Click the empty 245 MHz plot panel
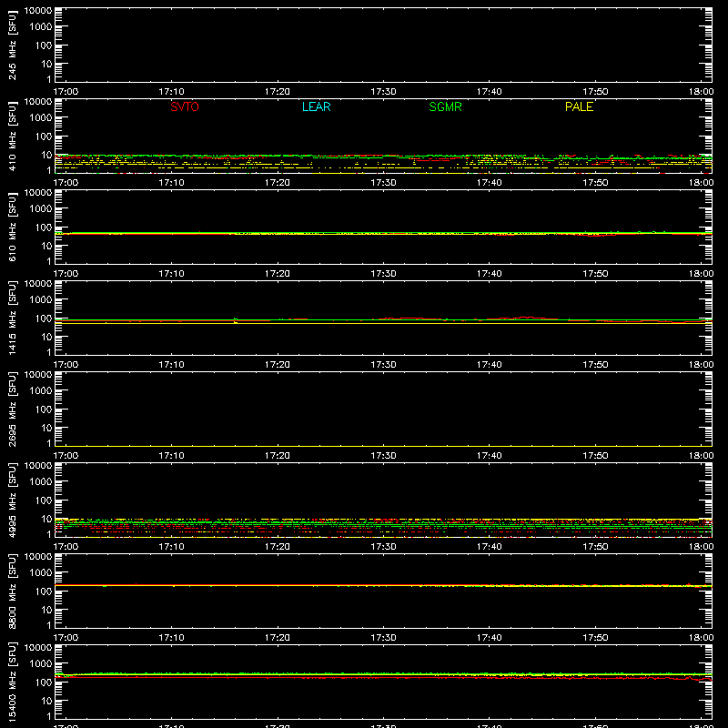 [x=383, y=45]
